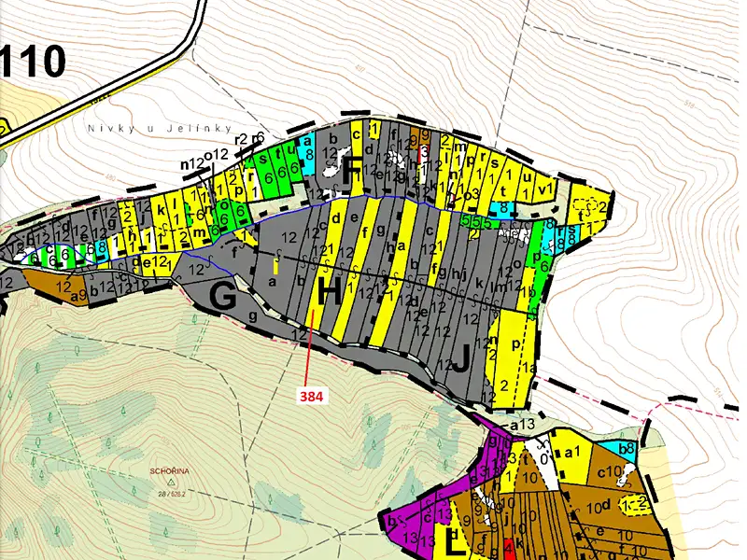747x560 pixels.
Task: Click the large letter J section label
Action: click(x=461, y=357)
